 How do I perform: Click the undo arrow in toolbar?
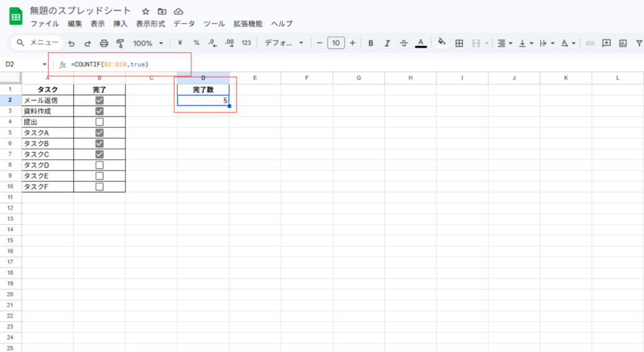coord(71,43)
